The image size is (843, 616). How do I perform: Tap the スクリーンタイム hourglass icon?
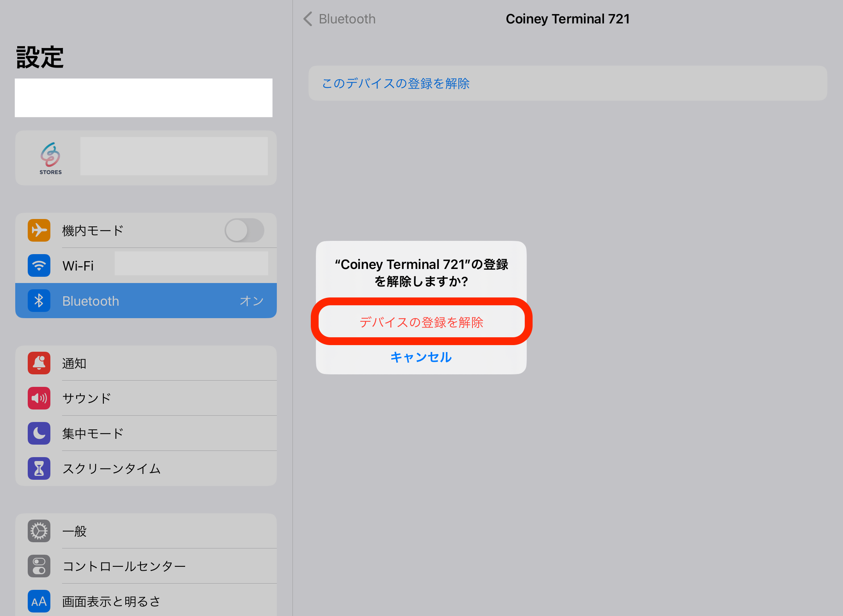pyautogui.click(x=39, y=468)
